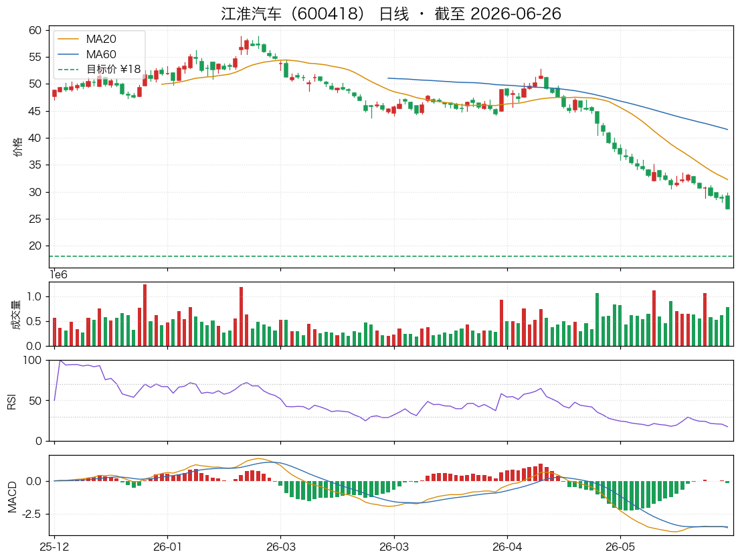
Task: Click the price axis value 40
Action: pyautogui.click(x=35, y=138)
